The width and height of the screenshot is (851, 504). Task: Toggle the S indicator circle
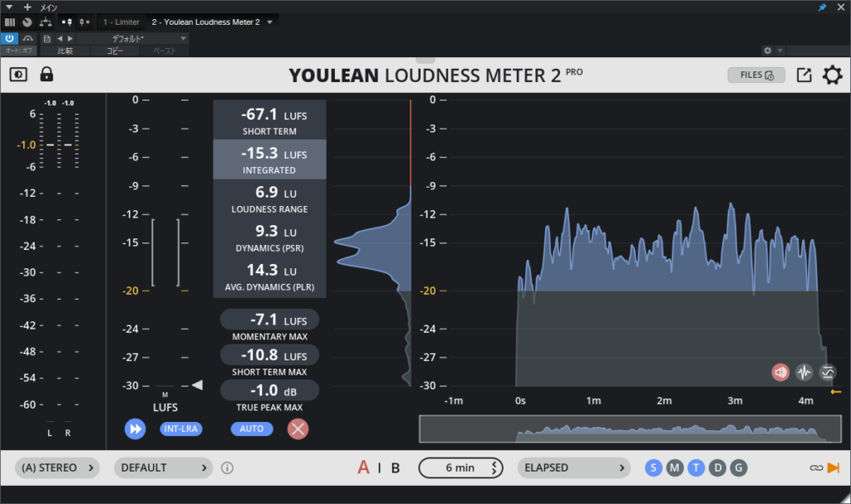pyautogui.click(x=653, y=467)
